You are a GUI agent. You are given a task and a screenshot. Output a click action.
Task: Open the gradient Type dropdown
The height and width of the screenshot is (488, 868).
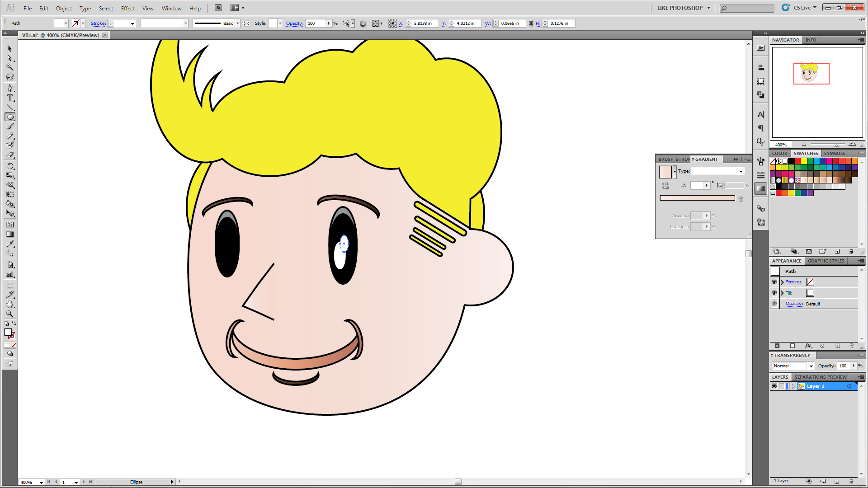click(741, 171)
